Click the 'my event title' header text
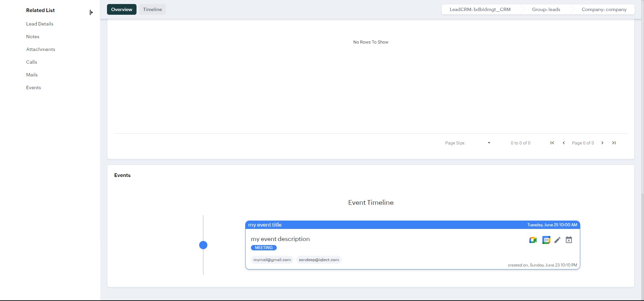Image resolution: width=644 pixels, height=301 pixels. coord(265,225)
